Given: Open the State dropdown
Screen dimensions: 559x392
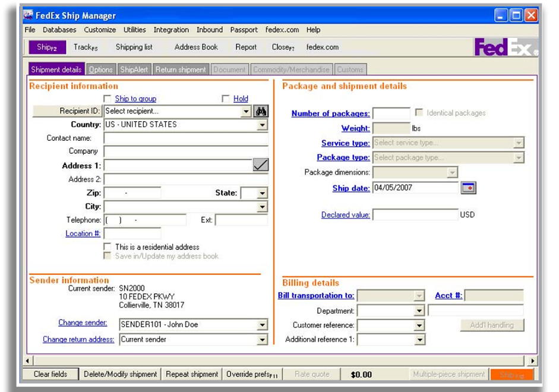Looking at the screenshot, I should pyautogui.click(x=261, y=193).
